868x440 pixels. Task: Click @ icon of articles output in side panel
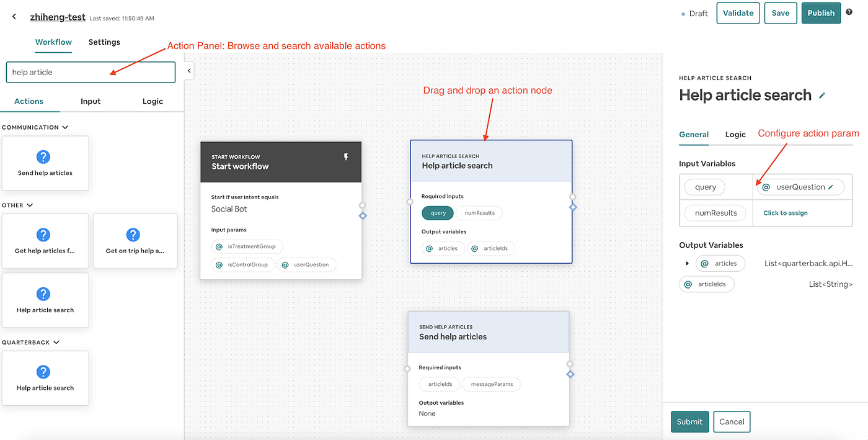704,264
